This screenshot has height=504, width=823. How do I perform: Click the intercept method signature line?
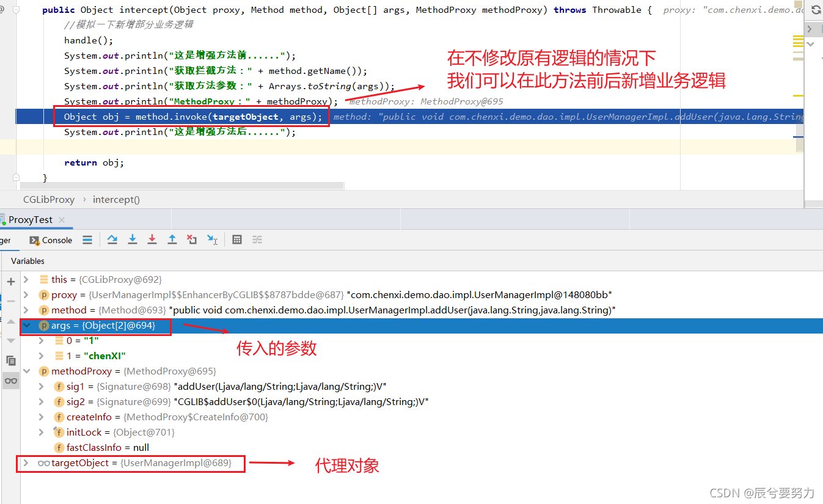(347, 10)
